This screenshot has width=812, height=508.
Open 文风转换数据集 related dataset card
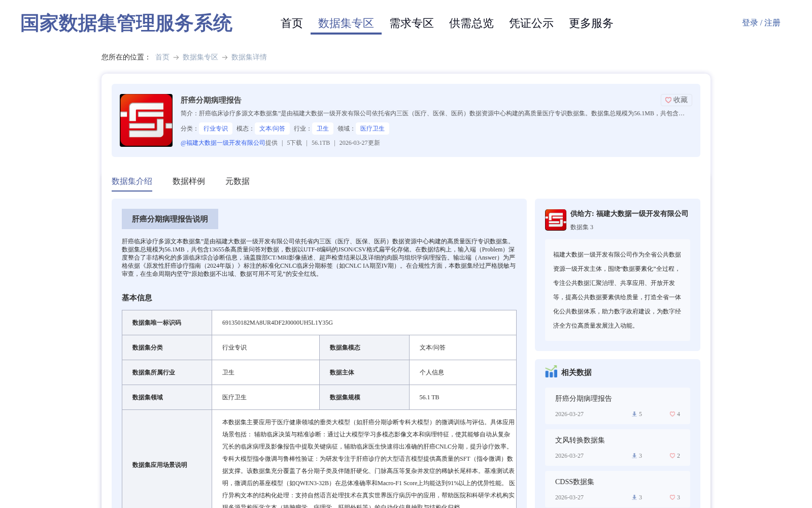618,448
